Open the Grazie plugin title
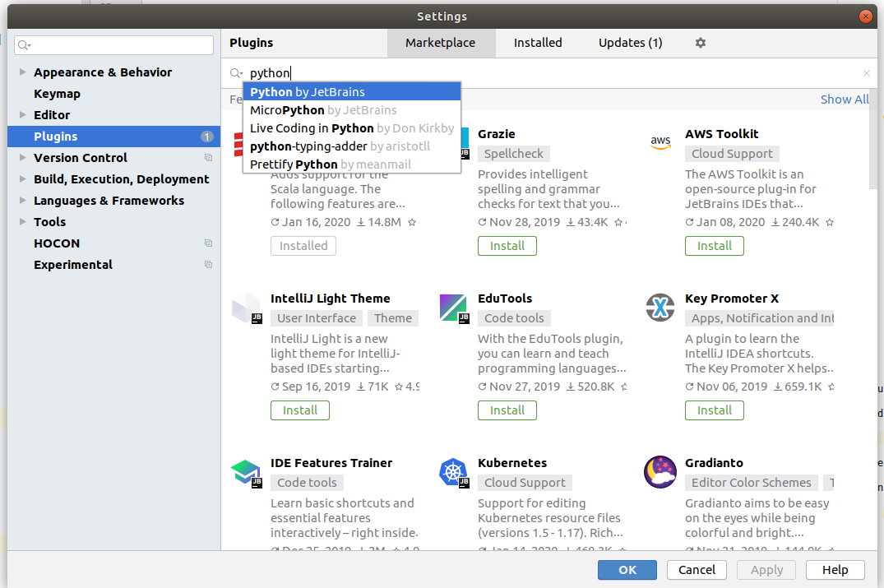This screenshot has height=588, width=884. click(x=496, y=134)
